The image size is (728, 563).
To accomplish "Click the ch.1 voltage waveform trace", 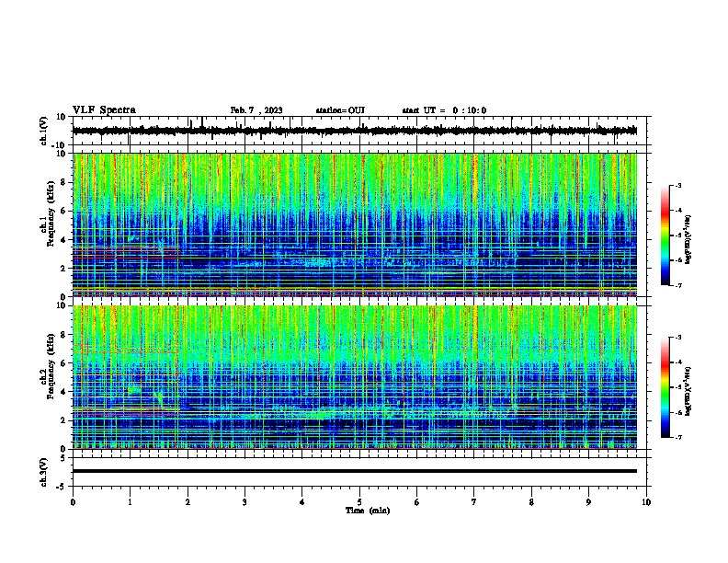I will click(354, 131).
